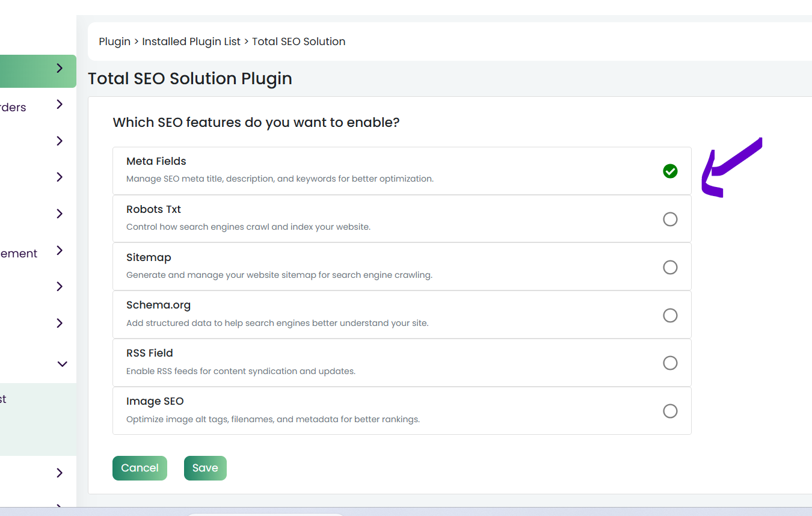Select the Image SEO feature row
Image resolution: width=812 pixels, height=516 pixels.
(402, 411)
